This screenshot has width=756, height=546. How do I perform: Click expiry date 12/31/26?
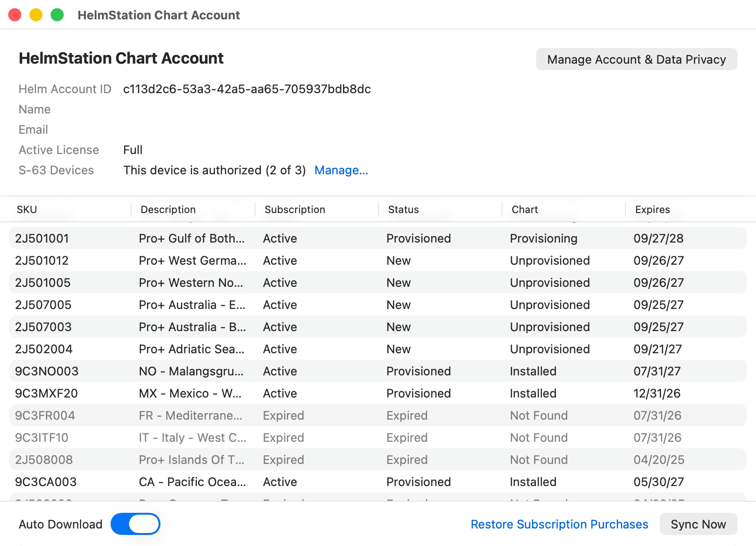coord(657,393)
